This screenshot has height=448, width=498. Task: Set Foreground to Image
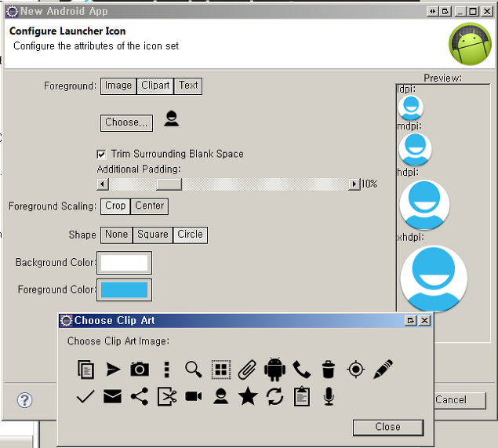tap(118, 86)
